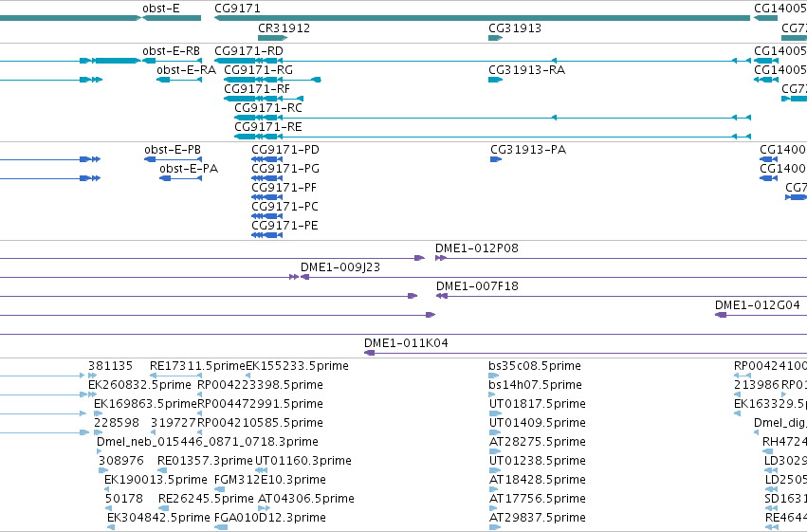Select the DME1-012G04 clone label
Screen dimensions: 807x532
(758, 305)
